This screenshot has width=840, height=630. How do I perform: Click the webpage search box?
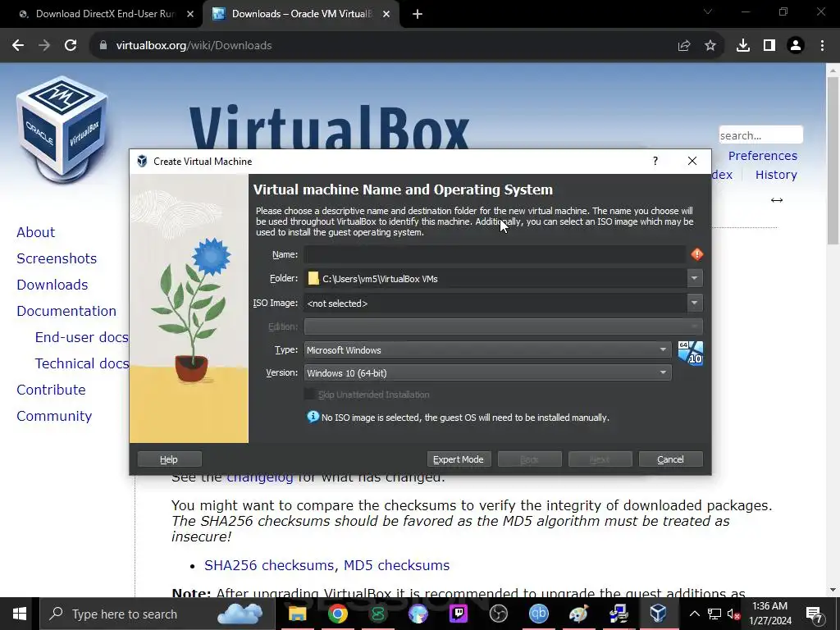(x=760, y=135)
